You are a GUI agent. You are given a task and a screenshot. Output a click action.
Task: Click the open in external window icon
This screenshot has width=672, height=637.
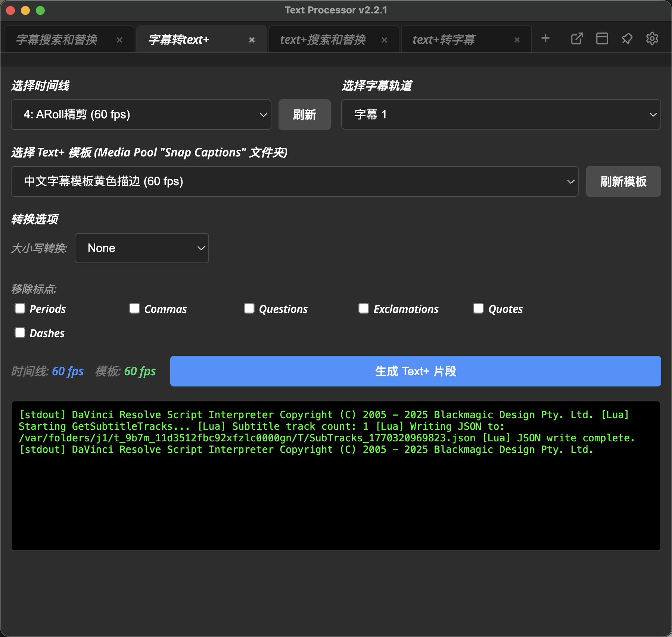point(577,38)
